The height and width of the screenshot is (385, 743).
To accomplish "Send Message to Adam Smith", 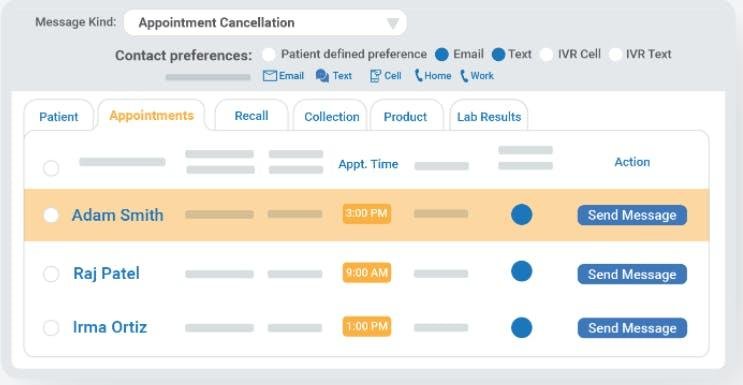I will [x=632, y=215].
